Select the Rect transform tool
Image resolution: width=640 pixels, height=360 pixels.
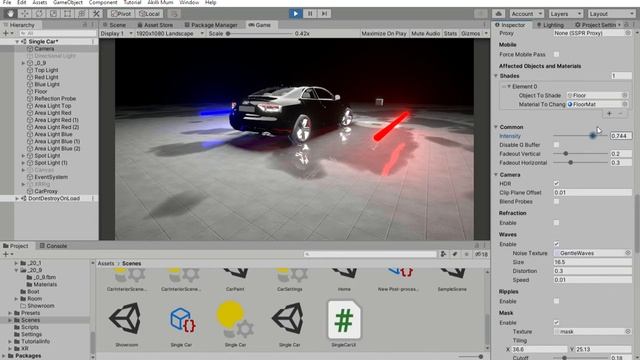(67, 13)
